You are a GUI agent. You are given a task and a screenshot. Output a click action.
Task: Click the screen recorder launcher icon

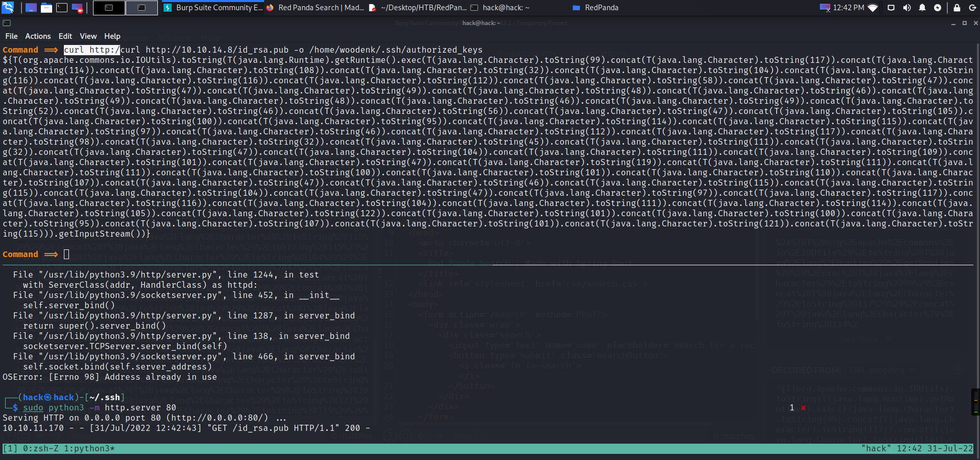pyautogui.click(x=77, y=8)
